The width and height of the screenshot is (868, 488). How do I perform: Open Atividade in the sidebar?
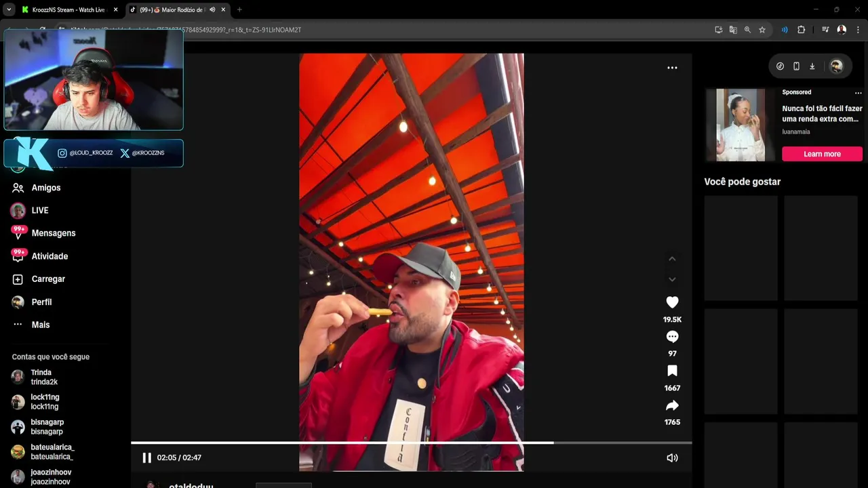(50, 256)
